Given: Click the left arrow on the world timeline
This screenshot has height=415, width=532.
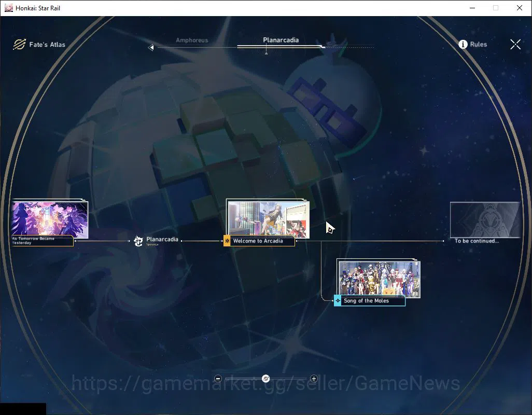Looking at the screenshot, I should click(151, 48).
